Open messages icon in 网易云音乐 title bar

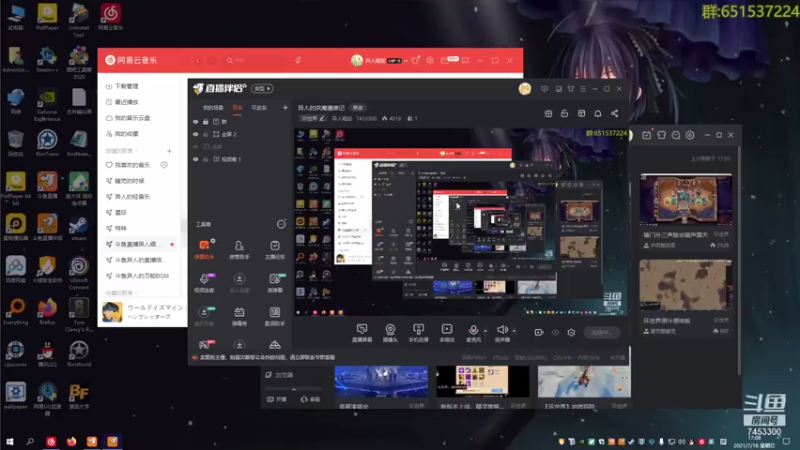click(445, 60)
